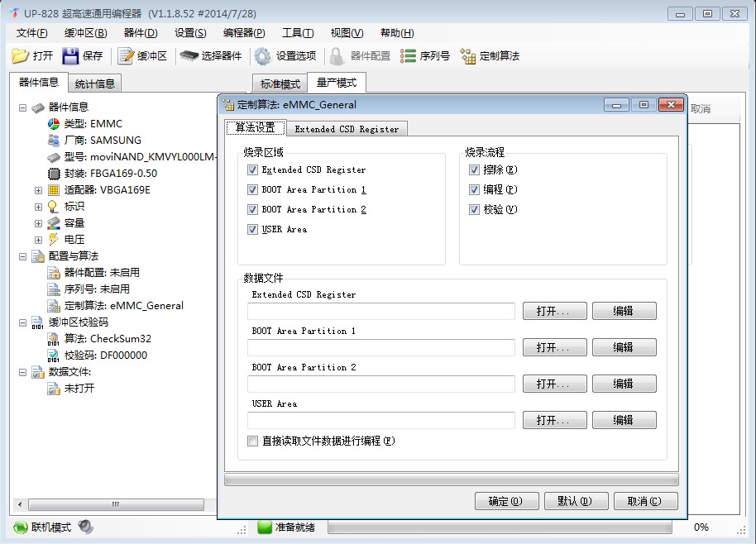
Task: Click 编辑 for BOOT Area Partition 1
Action: pyautogui.click(x=624, y=347)
